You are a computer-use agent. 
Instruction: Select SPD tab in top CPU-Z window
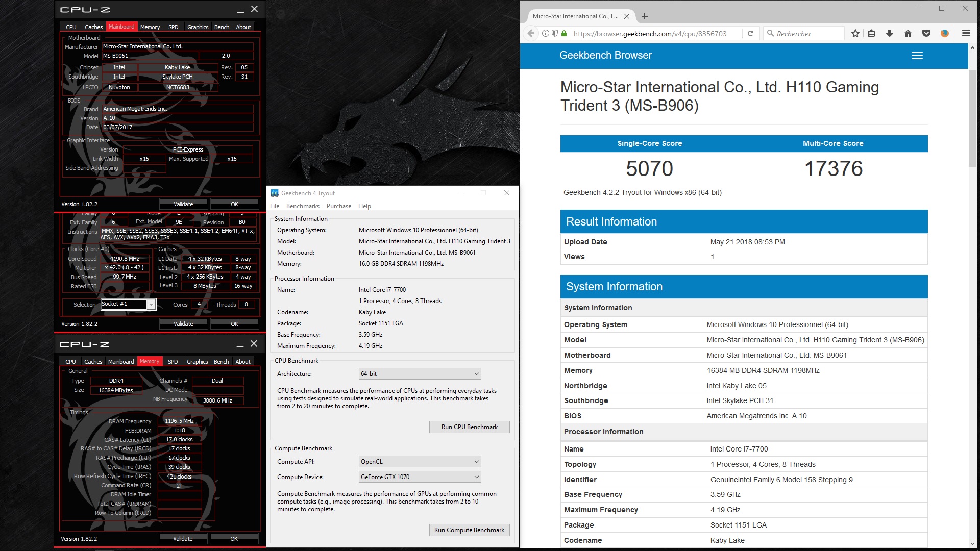coord(174,27)
